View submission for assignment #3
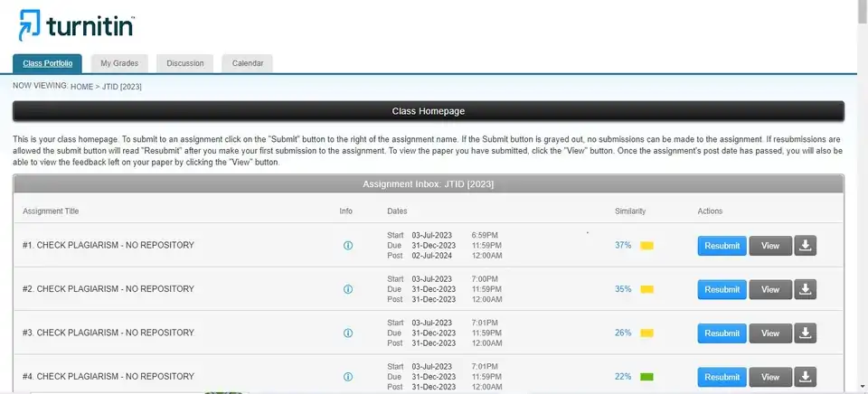Screen dimensions: 868x394 tap(770, 333)
